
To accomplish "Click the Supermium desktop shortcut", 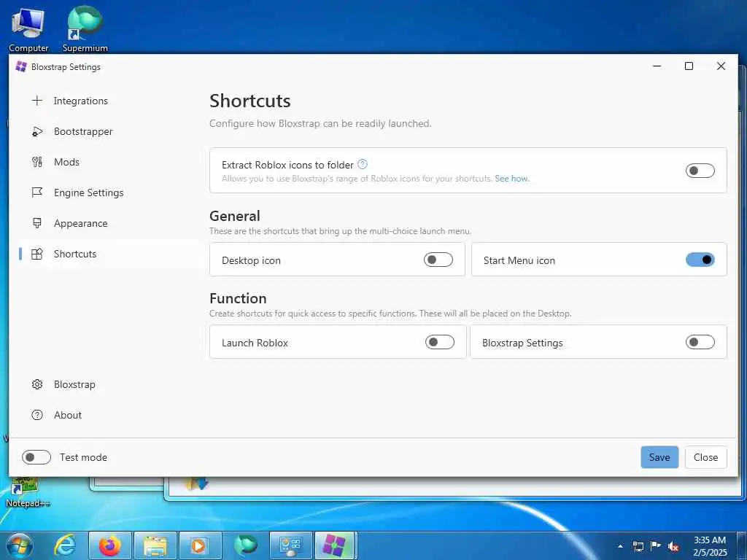I will (85, 30).
